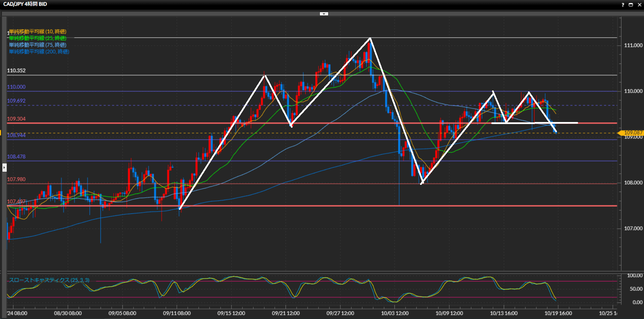The height and width of the screenshot is (319, 644).
Task: Click the splitter between chart and stochastics
Action: 313,271
